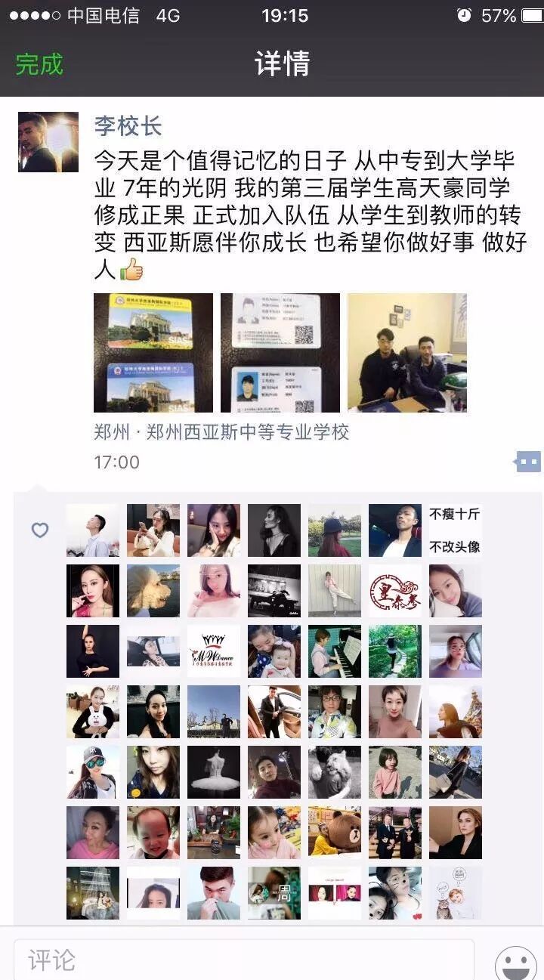Screen dimensions: 544x980
Task: View photo of two men in office
Action: point(407,353)
